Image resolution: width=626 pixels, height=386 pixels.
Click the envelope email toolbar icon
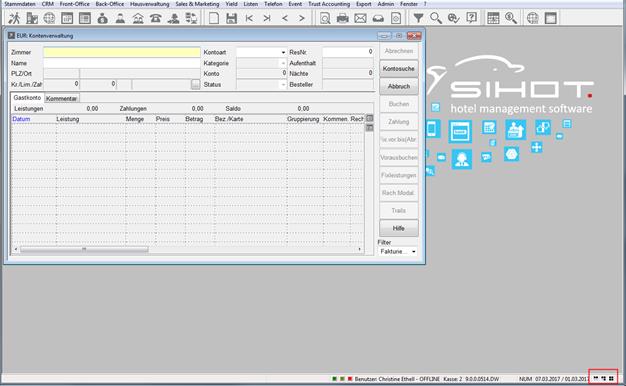(x=360, y=18)
